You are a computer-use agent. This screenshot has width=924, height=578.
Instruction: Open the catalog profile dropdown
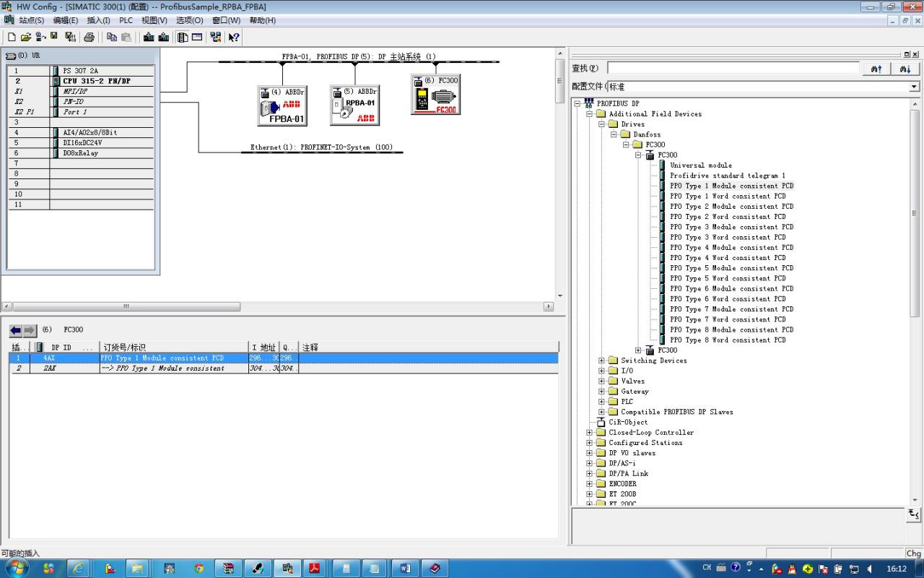tap(914, 87)
